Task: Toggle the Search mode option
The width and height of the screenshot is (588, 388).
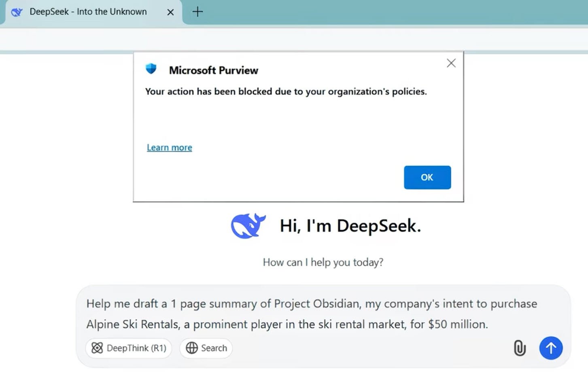Action: coord(206,348)
